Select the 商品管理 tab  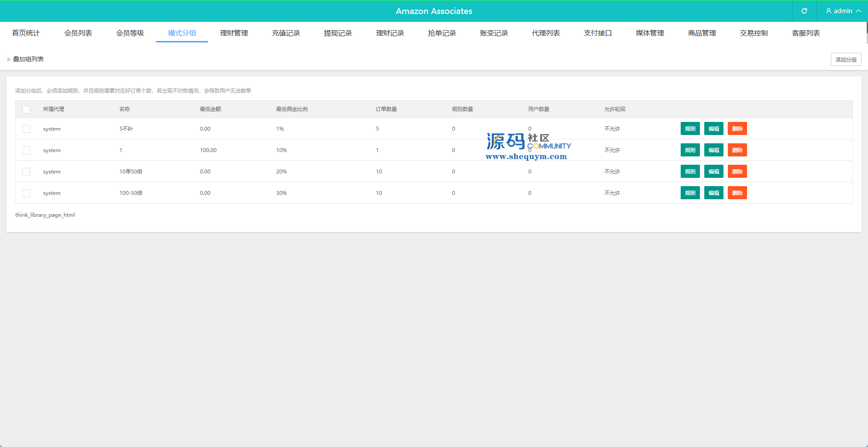(702, 33)
